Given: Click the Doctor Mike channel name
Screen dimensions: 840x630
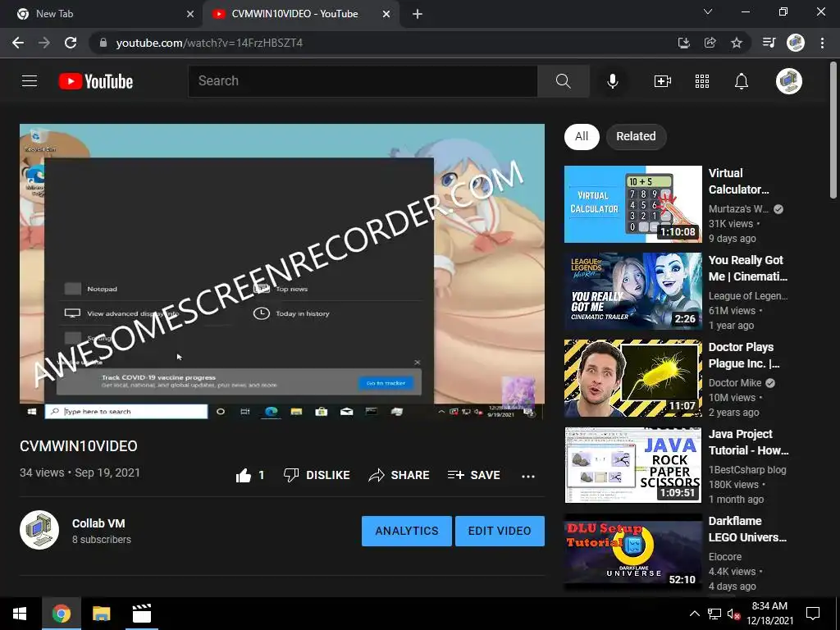Looking at the screenshot, I should click(735, 383).
